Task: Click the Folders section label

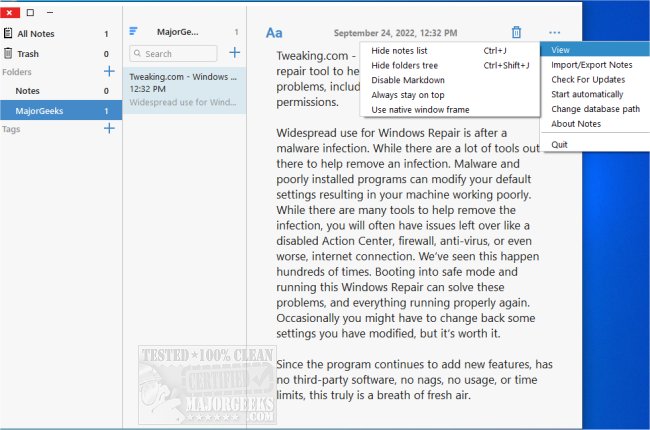Action: pyautogui.click(x=17, y=72)
